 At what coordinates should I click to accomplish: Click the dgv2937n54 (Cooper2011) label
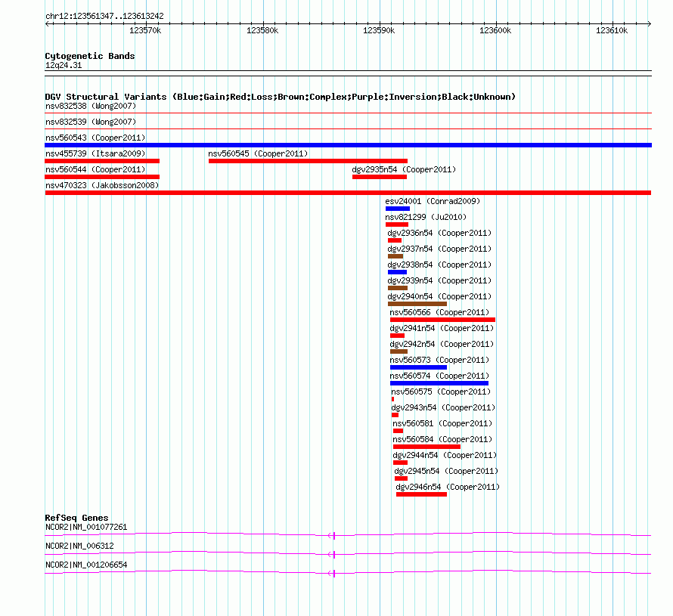pyautogui.click(x=439, y=249)
